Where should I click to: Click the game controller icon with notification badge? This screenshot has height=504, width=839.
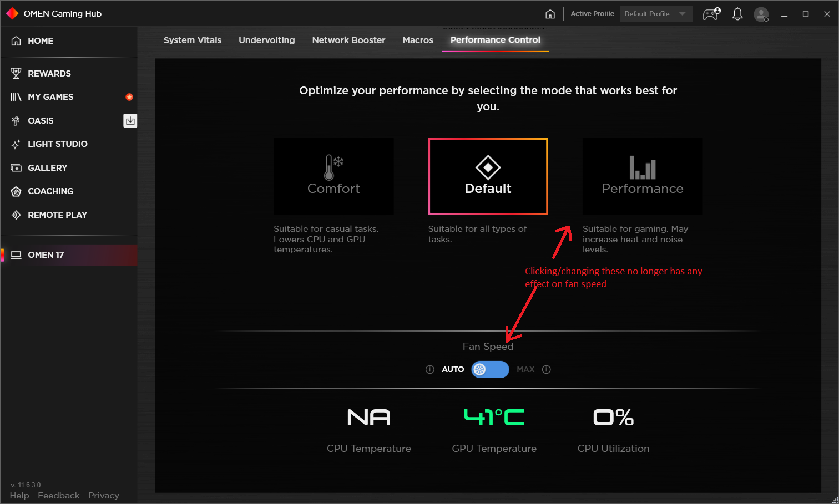(x=711, y=14)
